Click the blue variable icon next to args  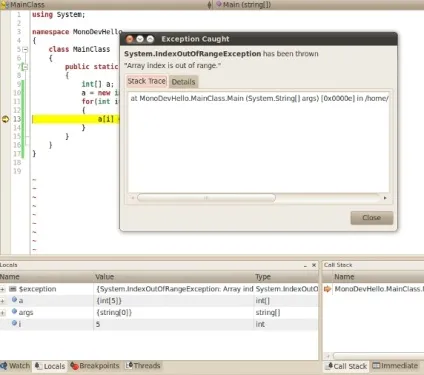(14, 312)
